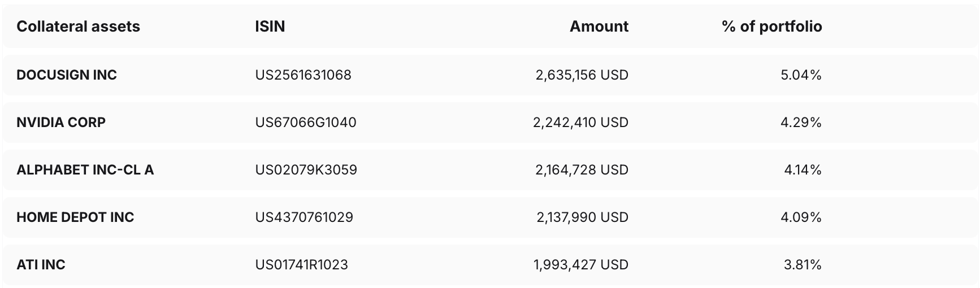Click the Amount column header
Viewport: 980px width, 288px height.
point(599,27)
